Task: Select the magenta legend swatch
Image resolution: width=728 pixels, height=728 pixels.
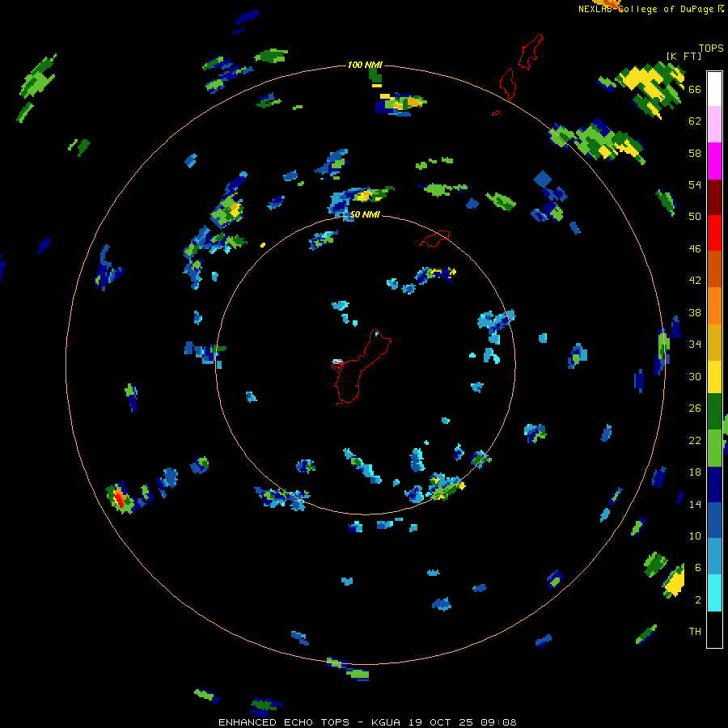Action: (714, 161)
